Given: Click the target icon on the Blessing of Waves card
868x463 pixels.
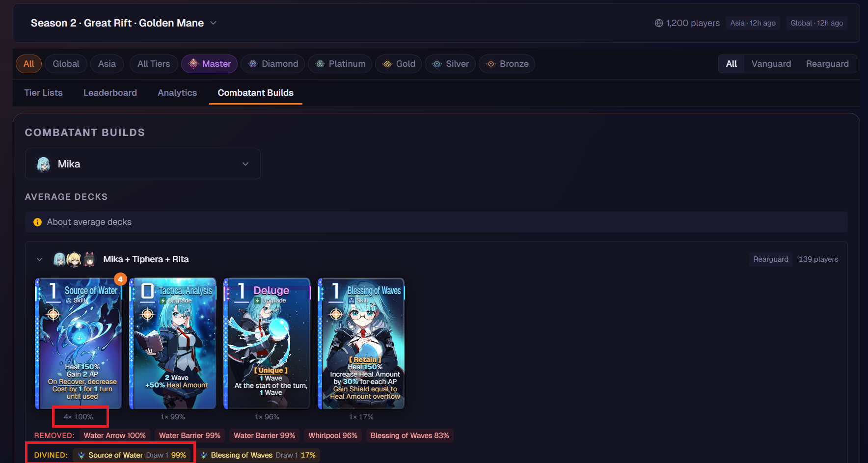Looking at the screenshot, I should coord(336,313).
